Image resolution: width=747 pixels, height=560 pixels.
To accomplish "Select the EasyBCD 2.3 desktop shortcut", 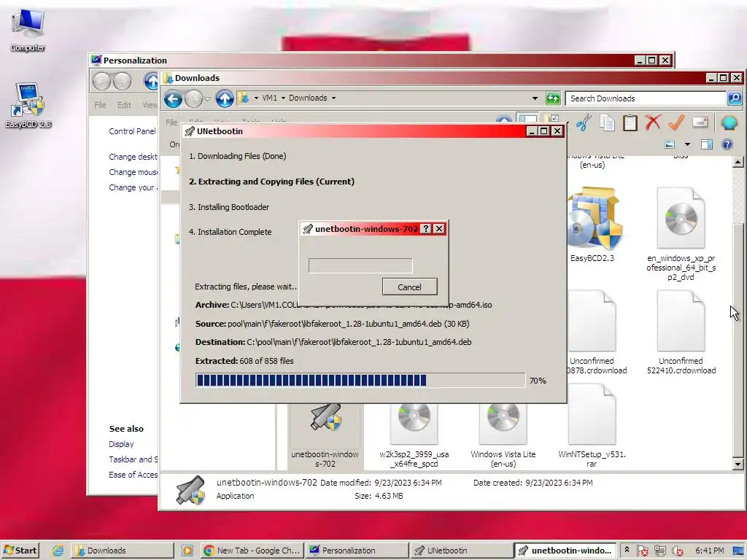I will coord(28,105).
